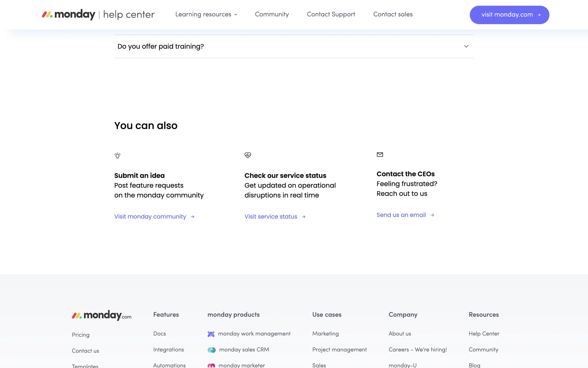Expand the paid training question chevron
This screenshot has height=368, width=588.
coord(466,46)
